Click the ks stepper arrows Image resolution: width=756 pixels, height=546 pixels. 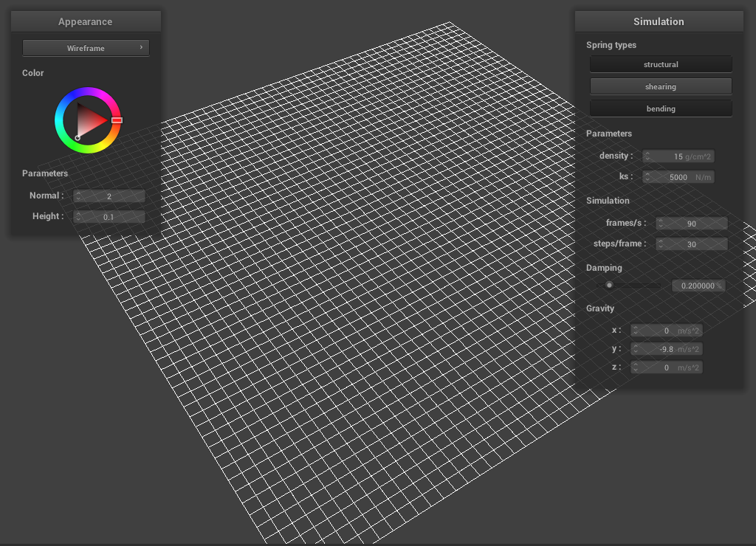[647, 177]
